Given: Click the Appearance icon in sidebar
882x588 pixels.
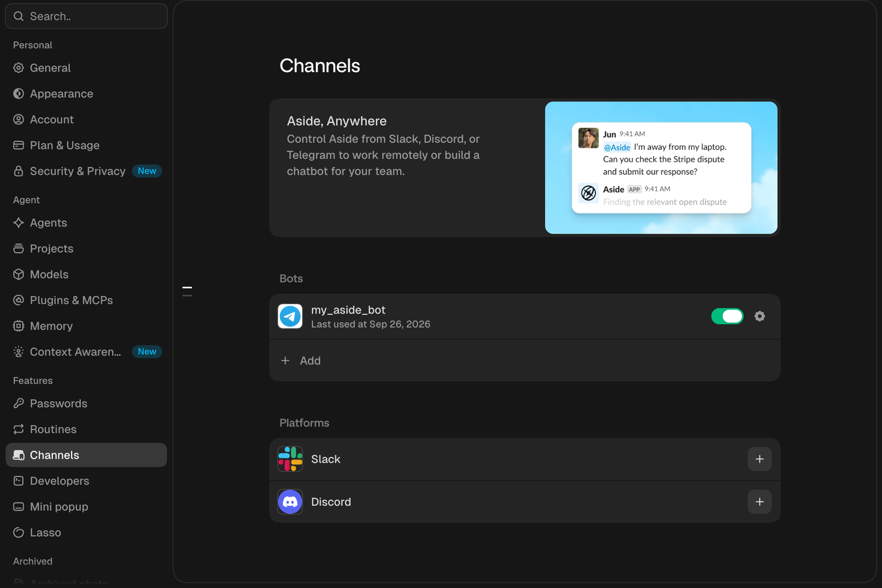Looking at the screenshot, I should (19, 94).
